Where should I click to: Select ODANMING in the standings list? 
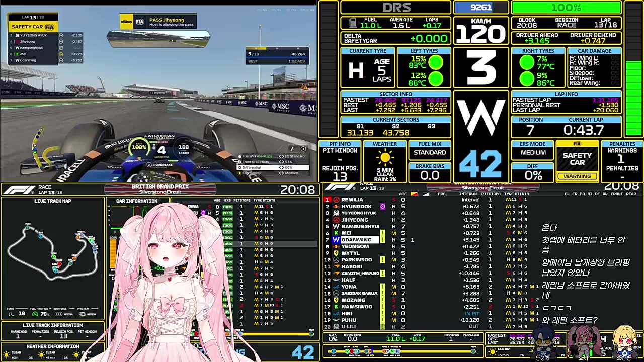(356, 240)
